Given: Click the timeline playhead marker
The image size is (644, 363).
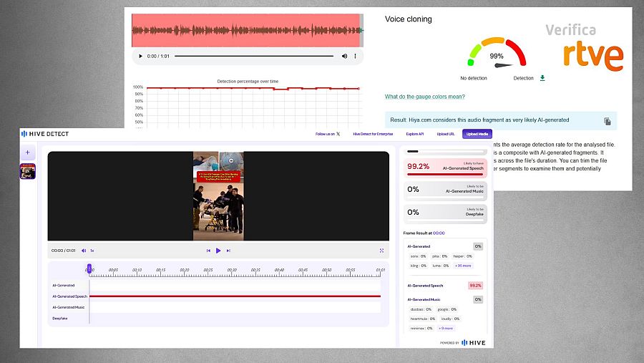Looking at the screenshot, I should click(x=89, y=268).
